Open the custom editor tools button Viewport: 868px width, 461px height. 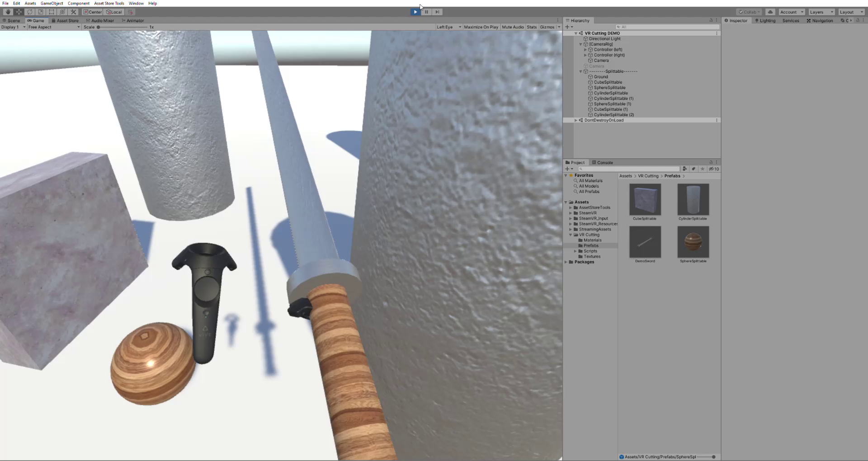pyautogui.click(x=73, y=12)
